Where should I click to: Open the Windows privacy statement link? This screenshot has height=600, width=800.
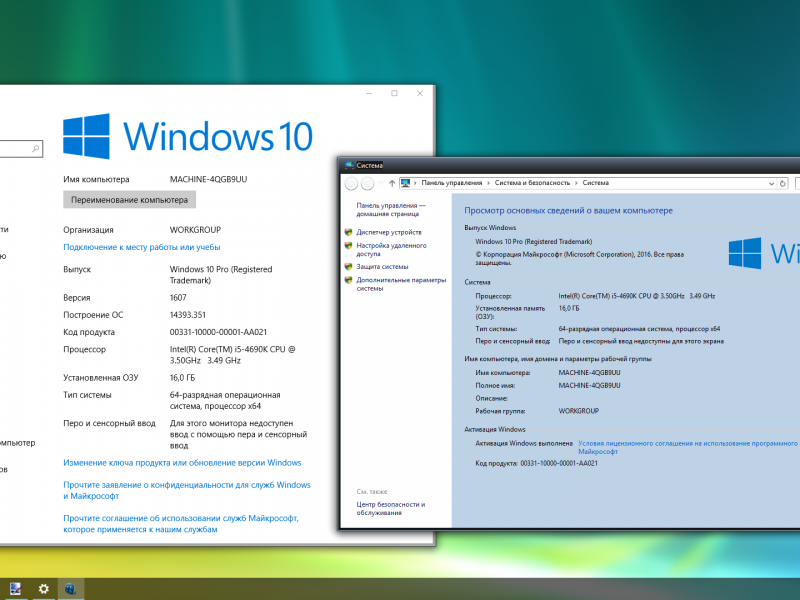click(x=187, y=490)
